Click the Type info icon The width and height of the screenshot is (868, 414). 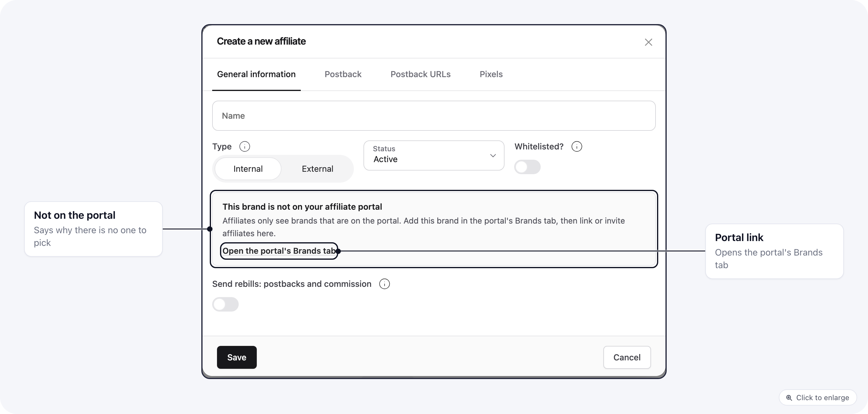(245, 146)
